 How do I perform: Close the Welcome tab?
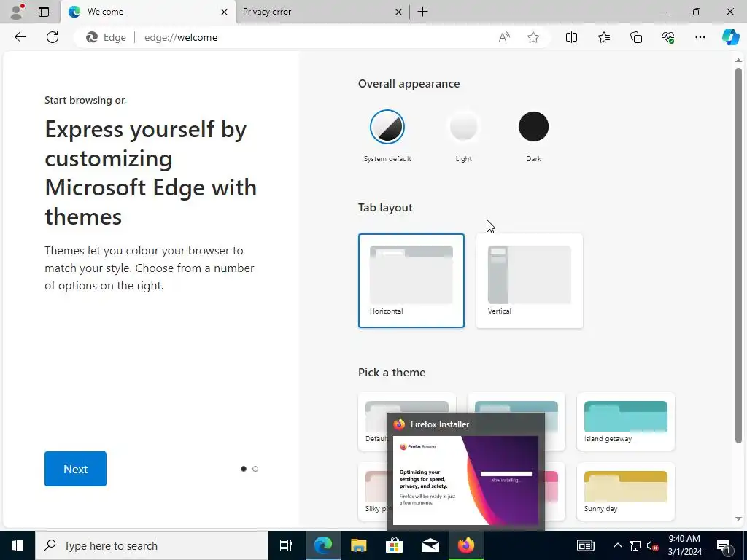tap(224, 12)
